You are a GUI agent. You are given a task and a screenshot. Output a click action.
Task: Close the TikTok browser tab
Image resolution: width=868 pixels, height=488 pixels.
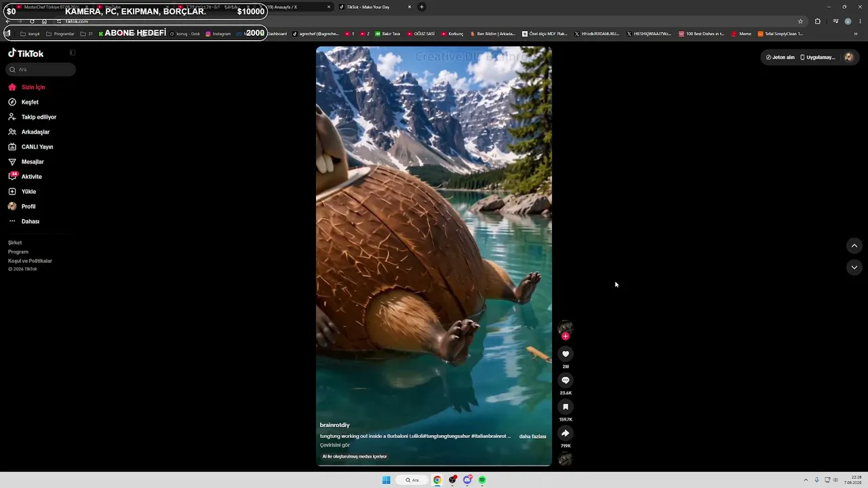410,7
